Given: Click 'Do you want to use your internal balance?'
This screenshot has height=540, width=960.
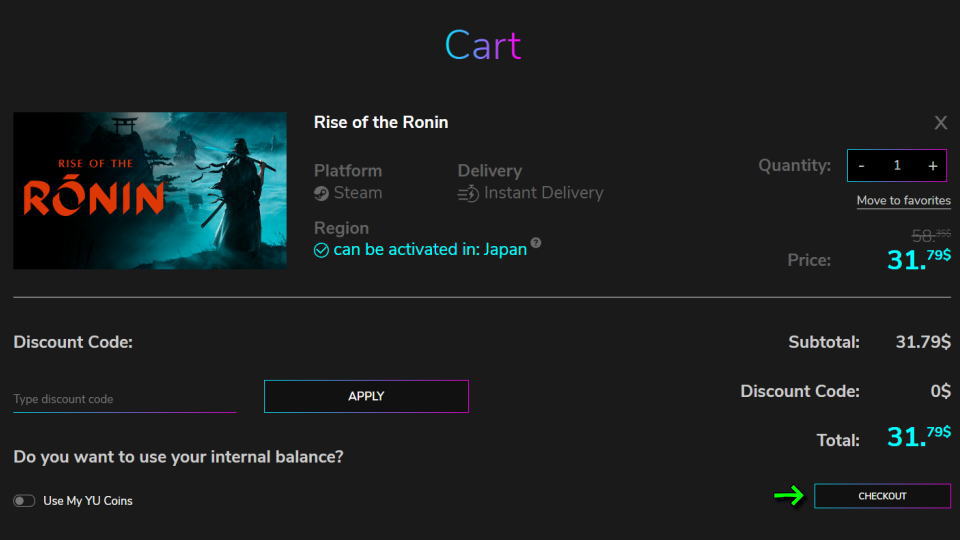Looking at the screenshot, I should click(x=178, y=457).
